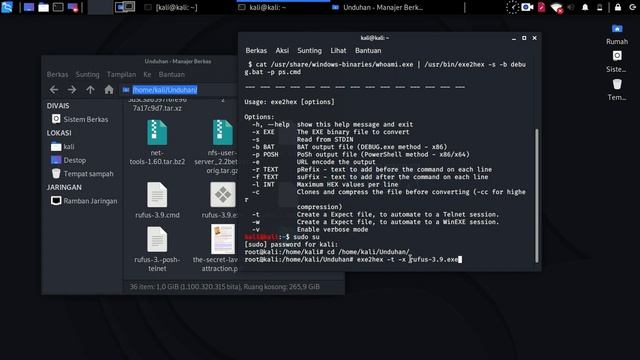640x360 pixels.
Task: Open the Sistem Berkas desktop icon
Action: point(617,62)
